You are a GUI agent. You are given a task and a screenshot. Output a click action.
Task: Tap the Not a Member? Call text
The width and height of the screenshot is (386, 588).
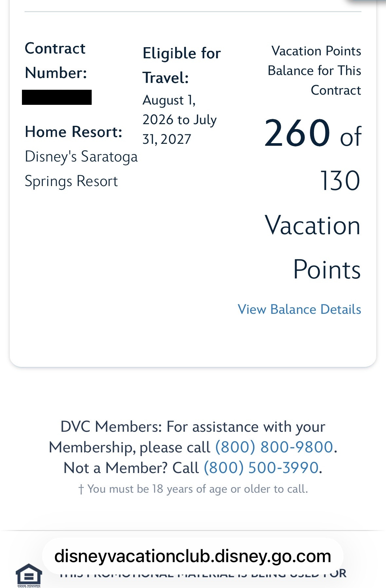[x=131, y=468]
